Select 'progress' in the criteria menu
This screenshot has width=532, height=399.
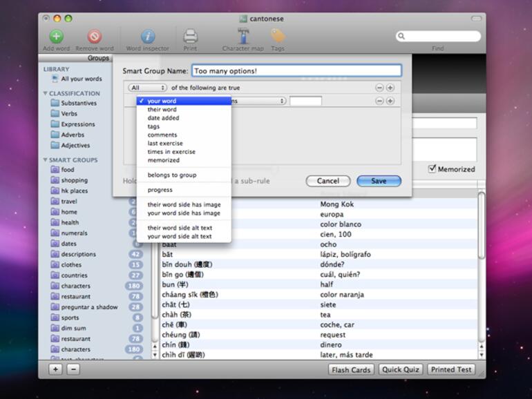tap(160, 190)
